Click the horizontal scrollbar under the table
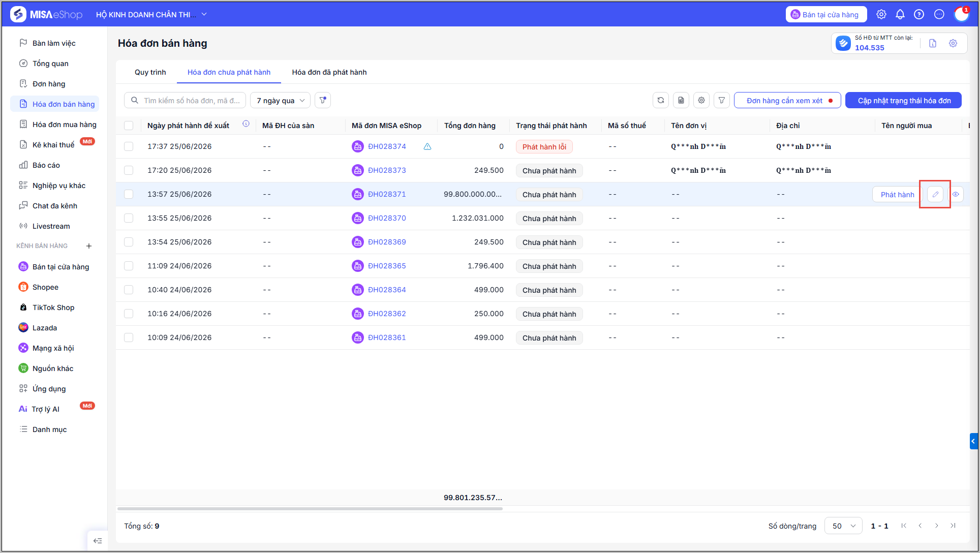This screenshot has width=980, height=553. pos(310,508)
